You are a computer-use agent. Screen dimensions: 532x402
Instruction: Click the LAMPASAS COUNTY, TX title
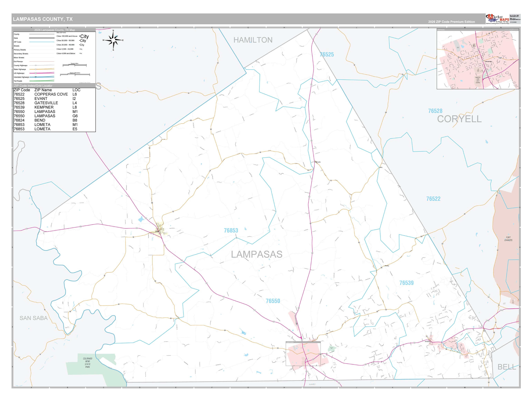43,19
